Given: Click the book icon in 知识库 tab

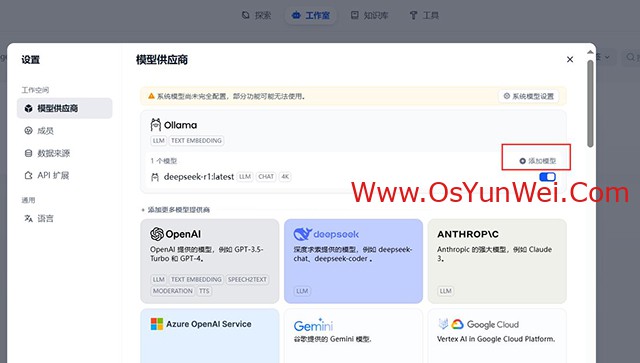Looking at the screenshot, I should pyautogui.click(x=355, y=16).
